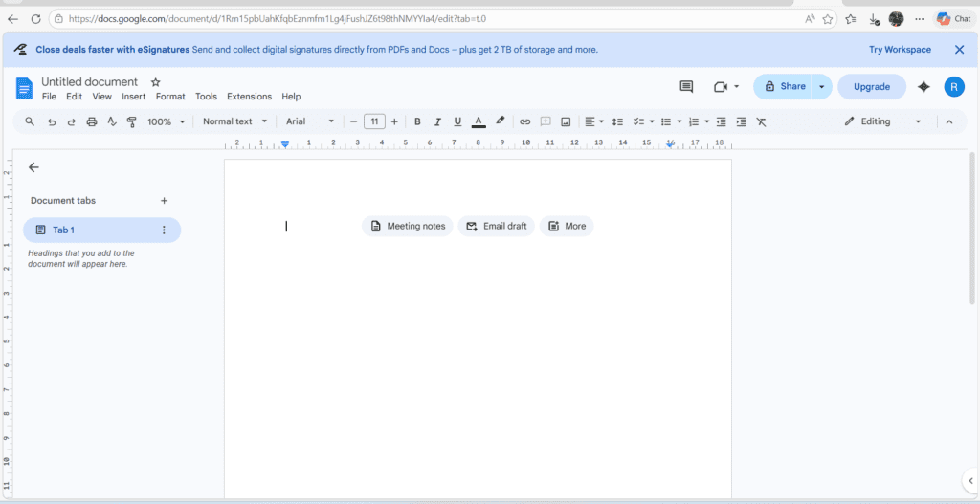
Task: Redo the last action
Action: pyautogui.click(x=71, y=121)
